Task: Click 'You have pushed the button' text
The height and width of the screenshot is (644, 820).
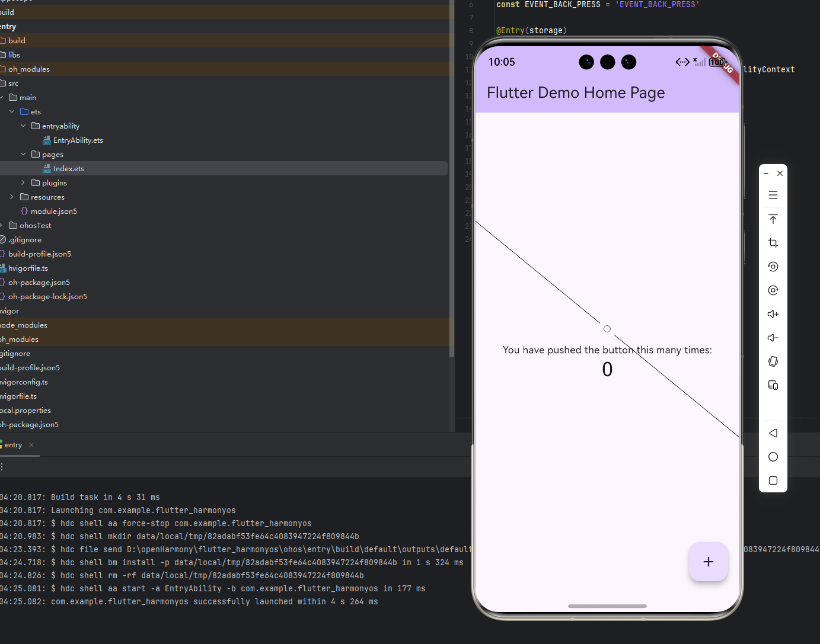Action: pos(607,350)
